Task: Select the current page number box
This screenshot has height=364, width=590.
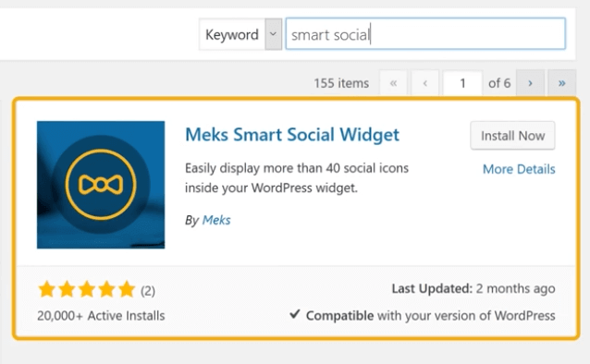Action: point(462,83)
